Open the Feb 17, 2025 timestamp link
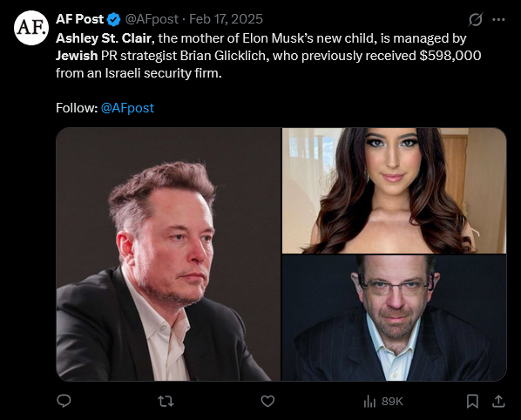Viewport: 521px width, 420px height. 226,19
